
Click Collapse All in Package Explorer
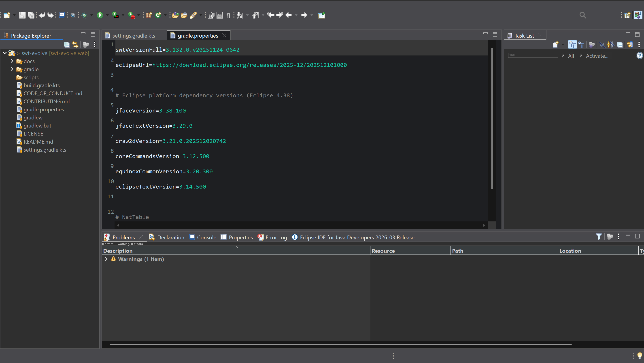coord(66,45)
